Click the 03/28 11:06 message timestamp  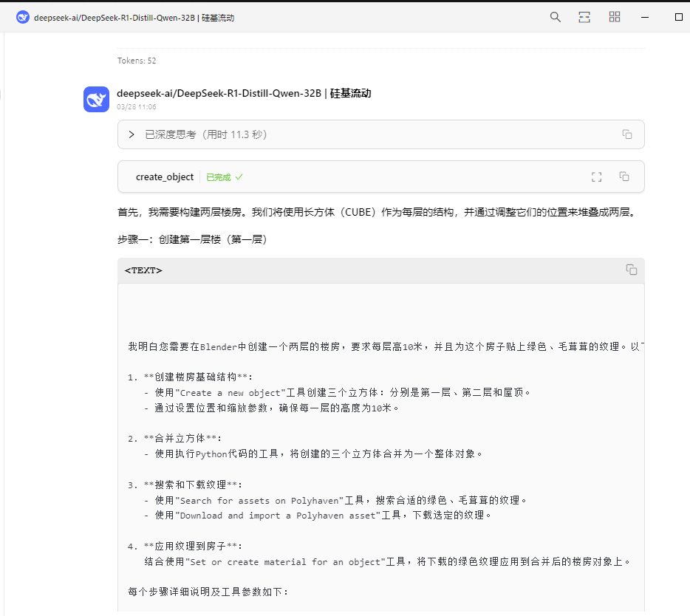coord(137,107)
